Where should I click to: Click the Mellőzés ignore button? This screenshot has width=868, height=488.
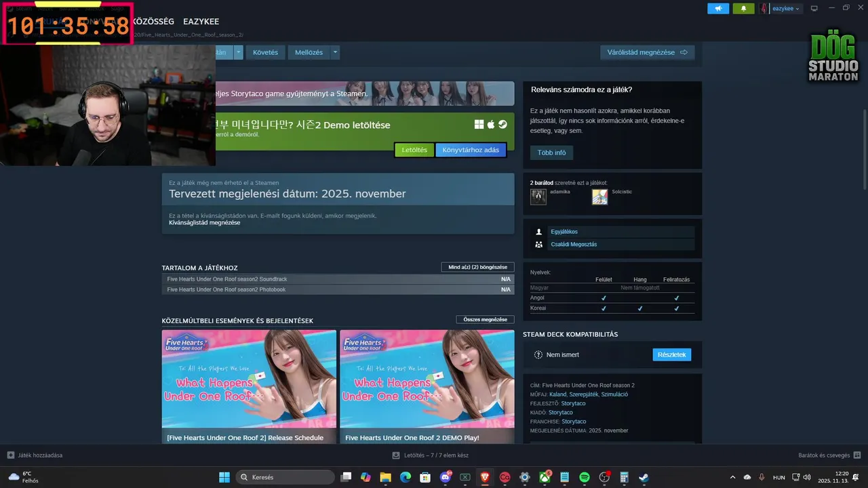[309, 52]
